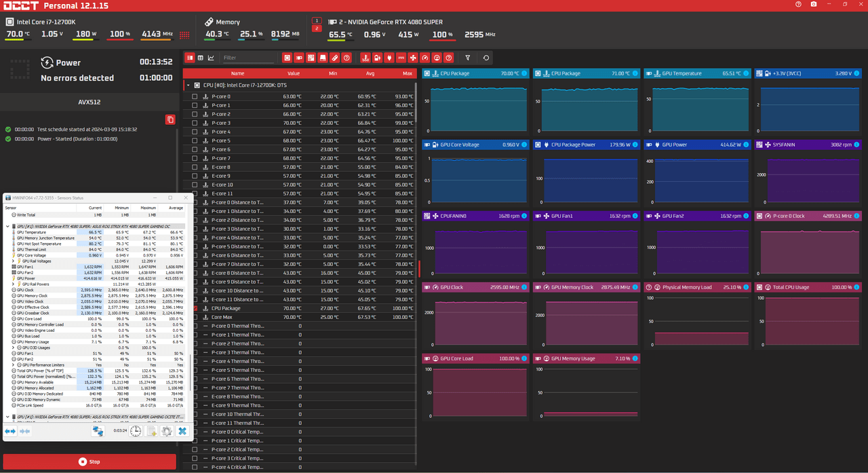Toggle the temperature thermometer filter icon
Image resolution: width=868 pixels, height=473 pixels.
point(366,58)
